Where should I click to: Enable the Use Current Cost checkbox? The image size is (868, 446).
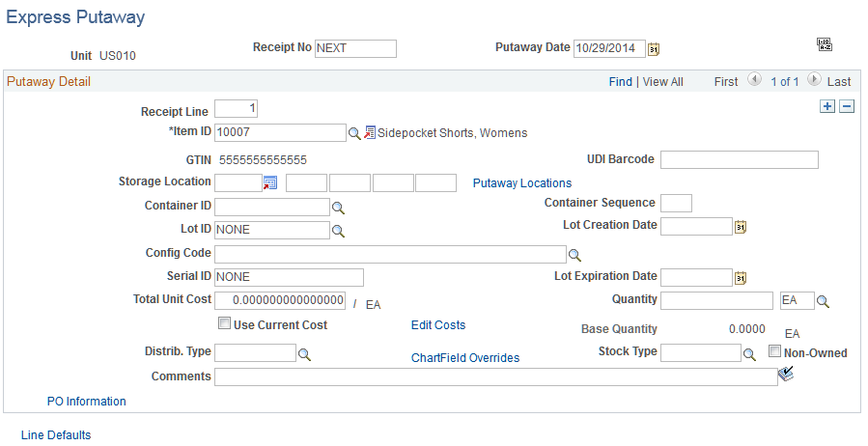(x=224, y=323)
